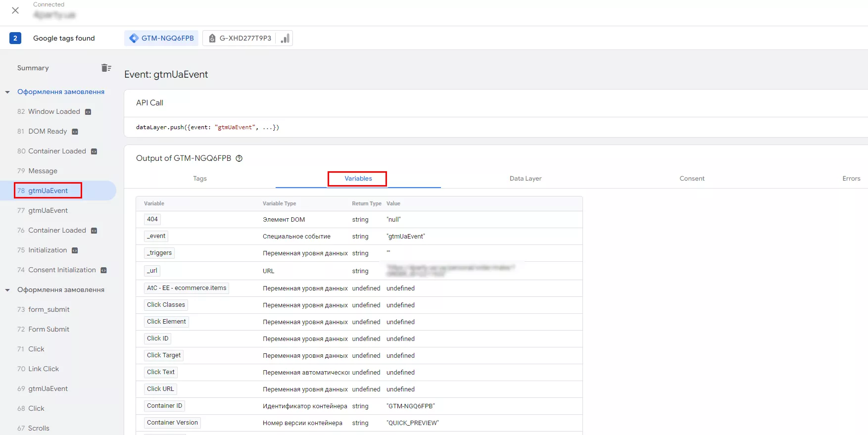The image size is (868, 435).
Task: Click the Container ID variable chip
Action: pyautogui.click(x=165, y=406)
